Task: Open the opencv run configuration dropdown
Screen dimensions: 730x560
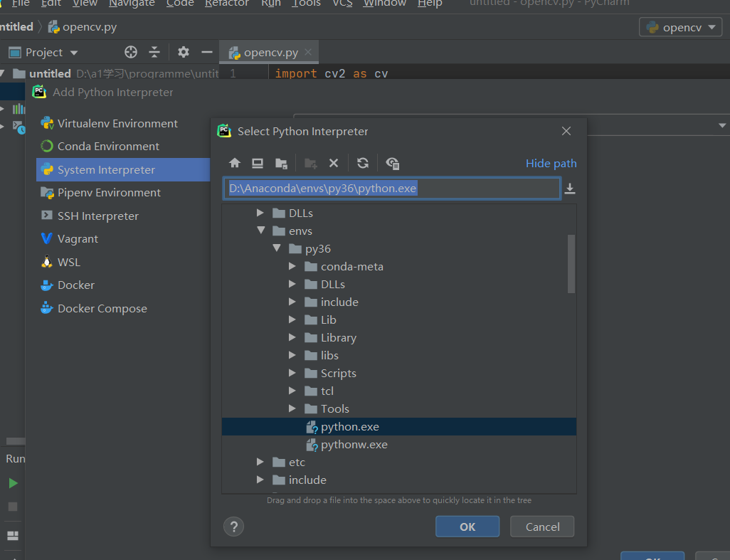Action: point(680,28)
